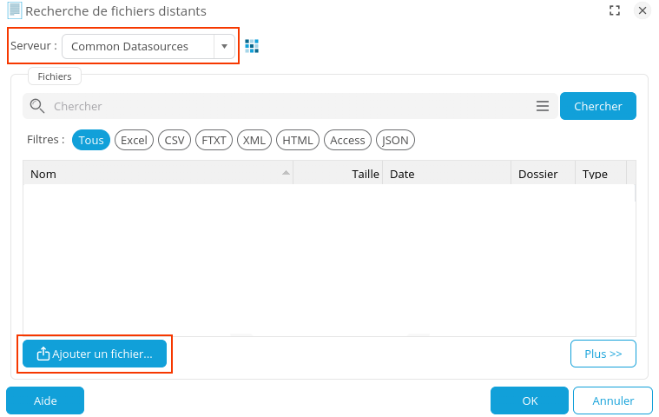Toggle the Access filter
Image resolution: width=659 pixels, height=417 pixels.
347,141
